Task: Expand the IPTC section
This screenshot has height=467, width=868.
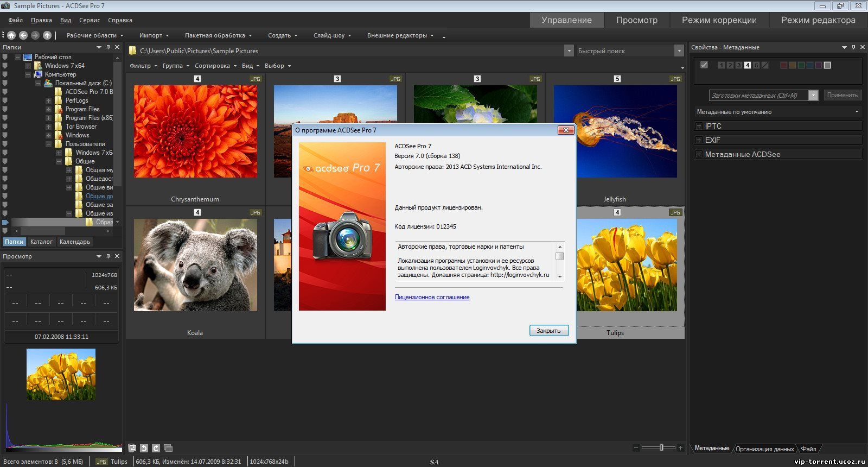Action: tap(699, 126)
